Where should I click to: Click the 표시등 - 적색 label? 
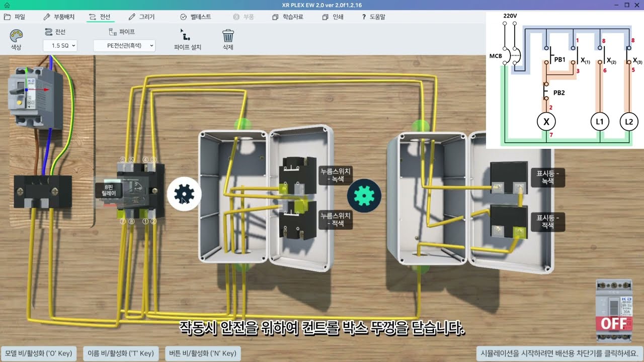click(547, 221)
